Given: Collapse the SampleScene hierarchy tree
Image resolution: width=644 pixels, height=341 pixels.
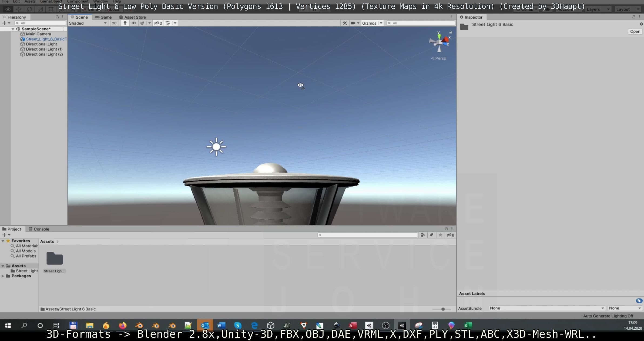Looking at the screenshot, I should pyautogui.click(x=13, y=29).
